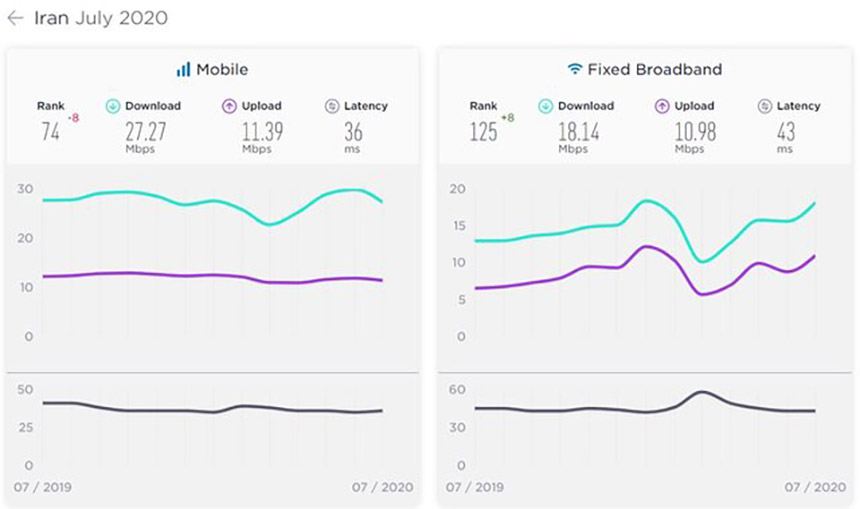Click the Mobile rank value 74

50,131
